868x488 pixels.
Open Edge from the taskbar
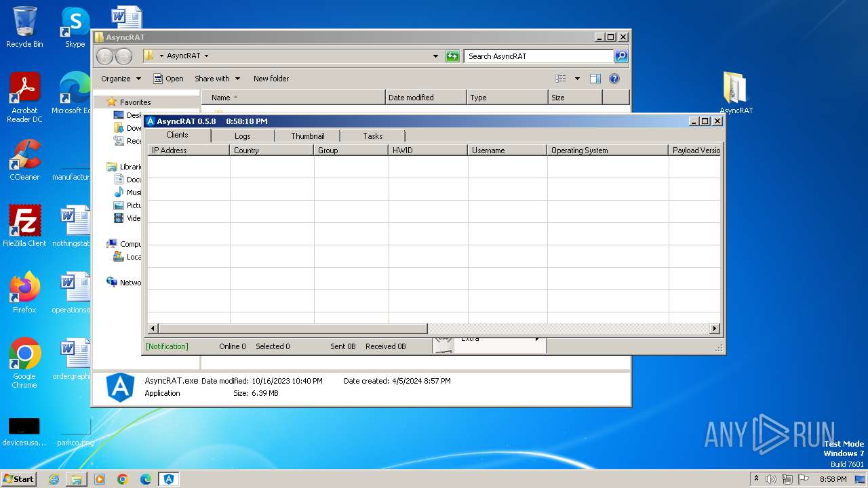point(146,479)
